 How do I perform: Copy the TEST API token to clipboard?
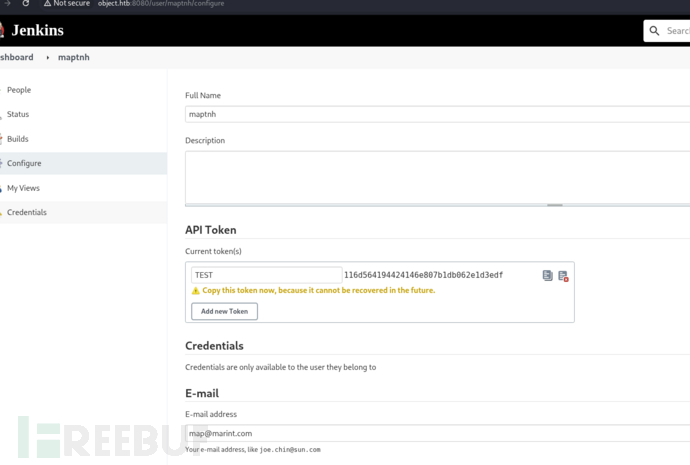[x=547, y=275]
